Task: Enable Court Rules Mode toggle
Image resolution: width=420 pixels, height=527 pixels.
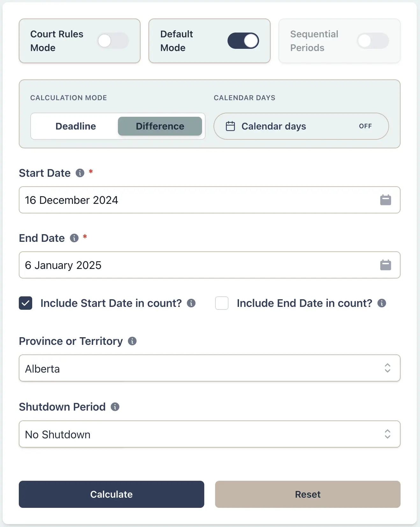Action: point(112,41)
